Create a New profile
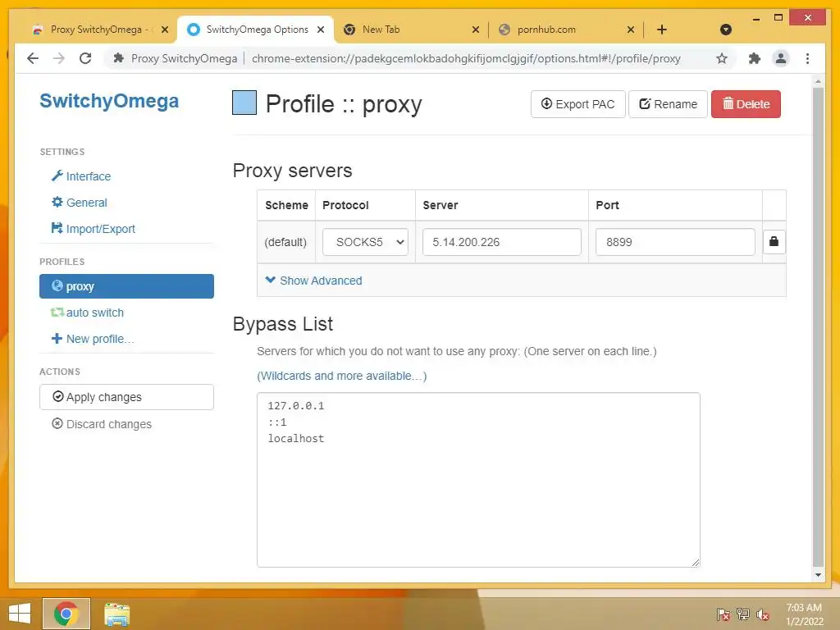This screenshot has width=840, height=630. 92,339
